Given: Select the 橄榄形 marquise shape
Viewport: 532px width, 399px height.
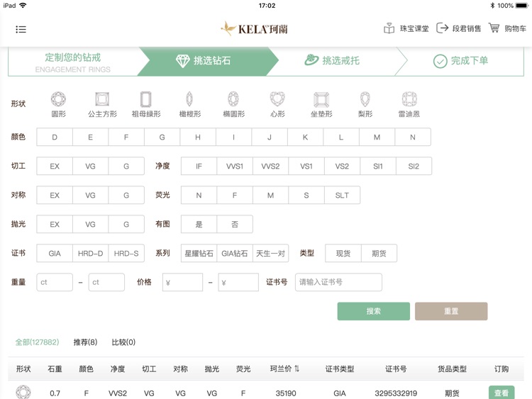Looking at the screenshot, I should pyautogui.click(x=190, y=104).
